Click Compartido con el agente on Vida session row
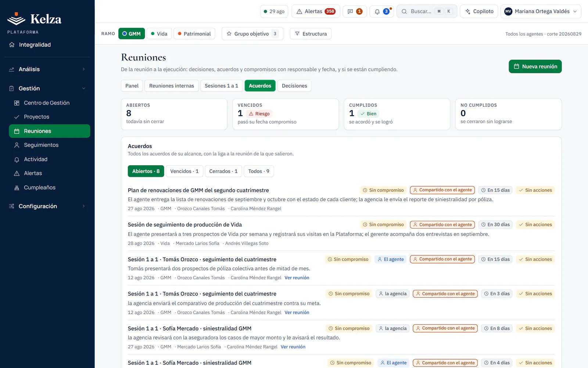 pyautogui.click(x=442, y=224)
